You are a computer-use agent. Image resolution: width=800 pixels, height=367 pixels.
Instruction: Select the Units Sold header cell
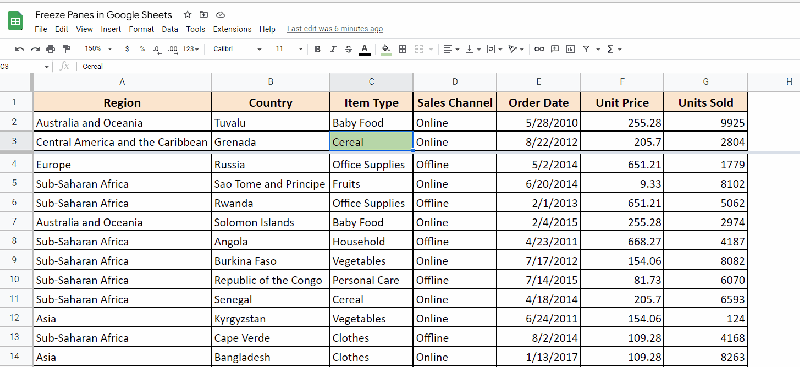click(706, 103)
